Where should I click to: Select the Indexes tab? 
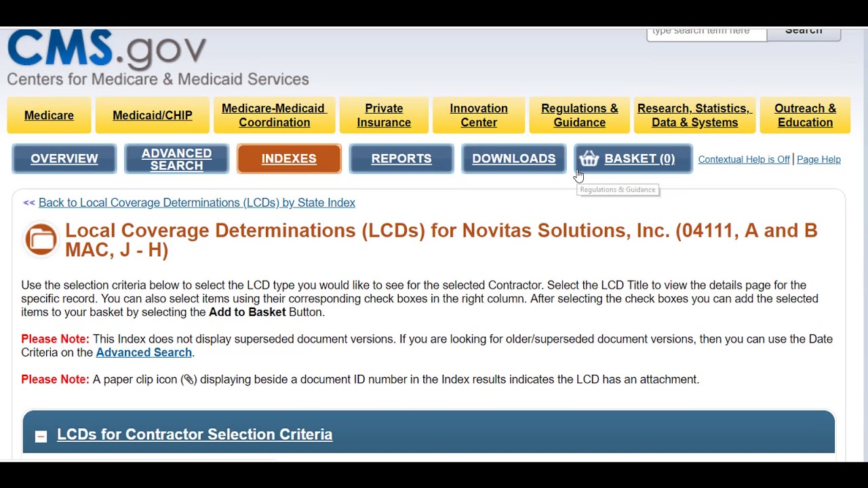289,159
